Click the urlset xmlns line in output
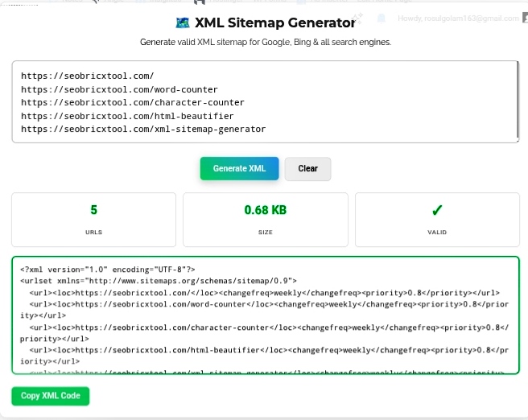Viewport: 528px width, 420px height. (159, 281)
